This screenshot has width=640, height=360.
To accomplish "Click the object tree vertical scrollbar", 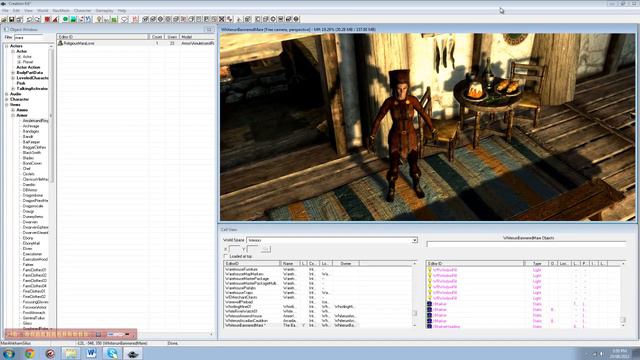I will click(x=51, y=188).
